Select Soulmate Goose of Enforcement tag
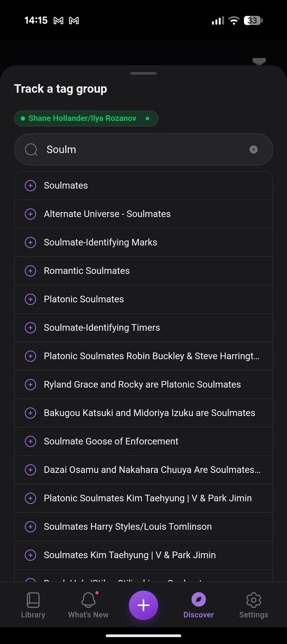 (143, 442)
